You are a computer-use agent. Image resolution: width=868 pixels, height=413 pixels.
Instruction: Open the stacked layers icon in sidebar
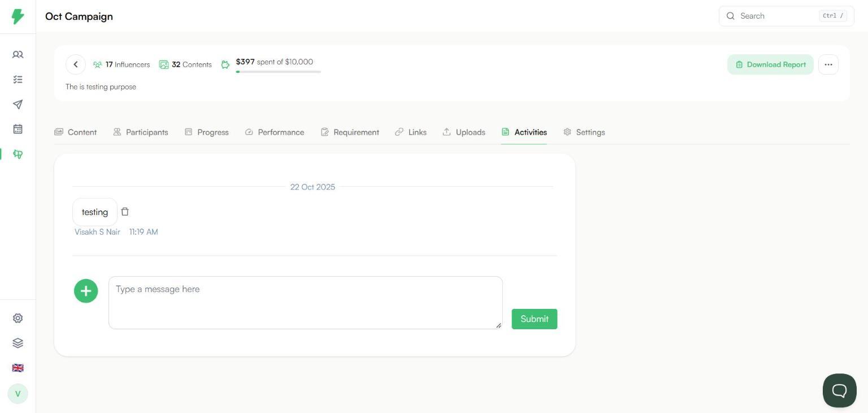coord(18,343)
